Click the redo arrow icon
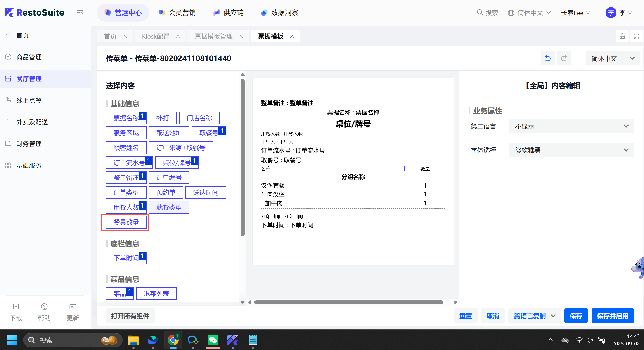 pyautogui.click(x=564, y=58)
